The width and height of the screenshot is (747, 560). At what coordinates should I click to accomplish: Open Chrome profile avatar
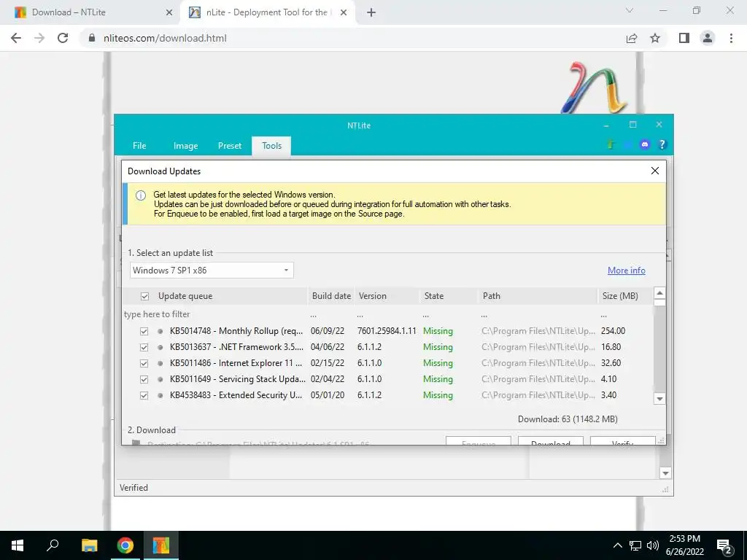pyautogui.click(x=708, y=38)
